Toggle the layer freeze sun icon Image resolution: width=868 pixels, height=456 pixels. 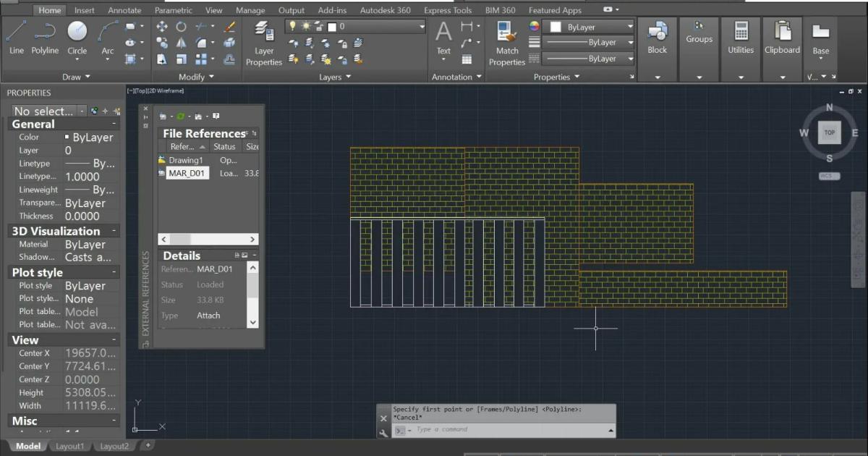click(x=305, y=27)
